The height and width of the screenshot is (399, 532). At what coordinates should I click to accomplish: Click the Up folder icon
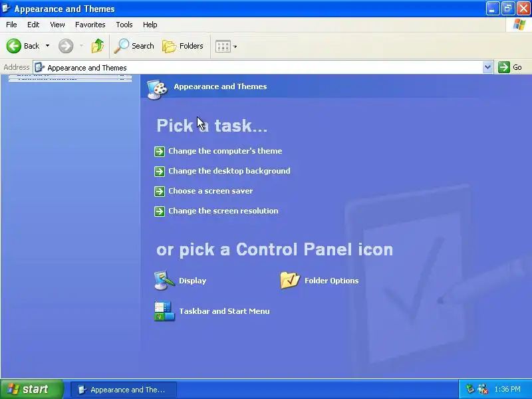coord(98,46)
